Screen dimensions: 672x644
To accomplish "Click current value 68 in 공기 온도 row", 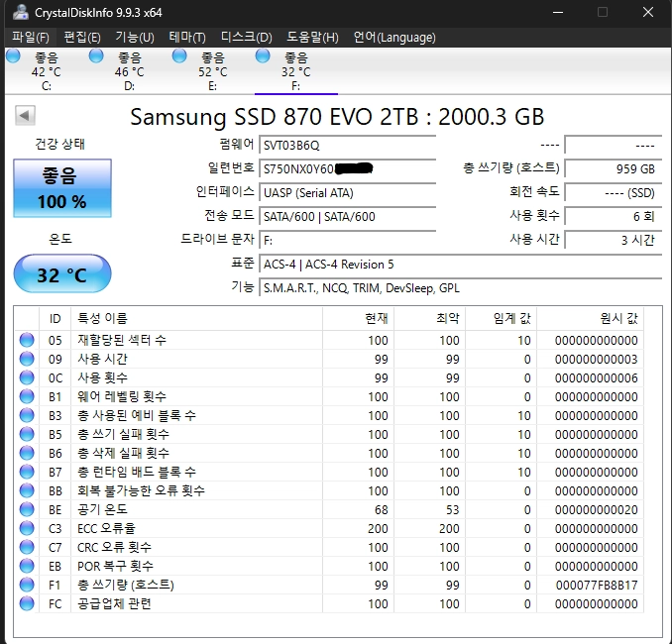I will [x=381, y=509].
